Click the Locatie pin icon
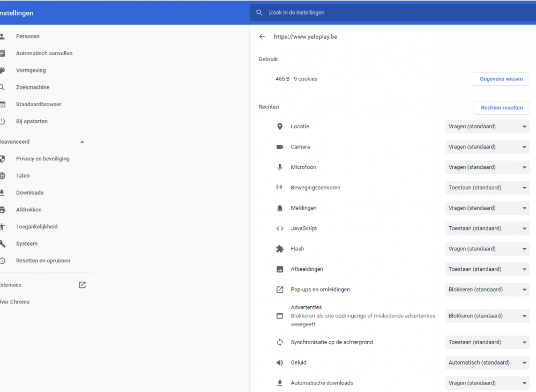Image resolution: width=536 pixels, height=392 pixels. point(280,127)
